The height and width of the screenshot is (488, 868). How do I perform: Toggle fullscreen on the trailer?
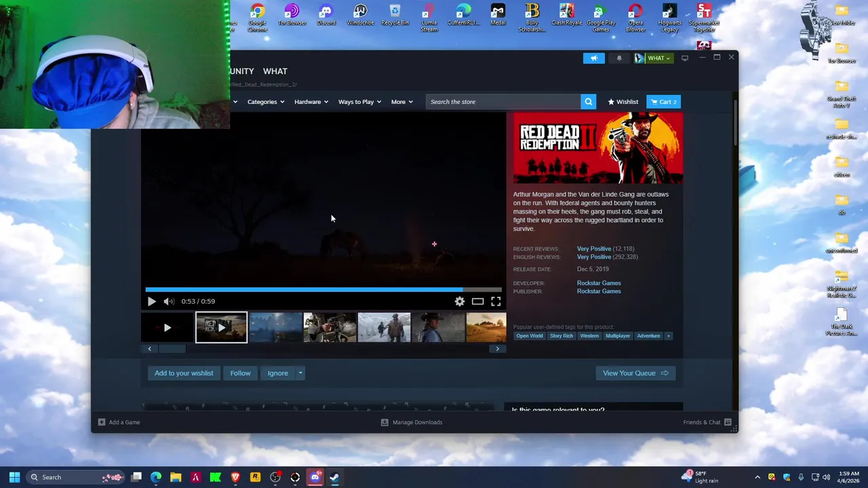[x=496, y=302]
